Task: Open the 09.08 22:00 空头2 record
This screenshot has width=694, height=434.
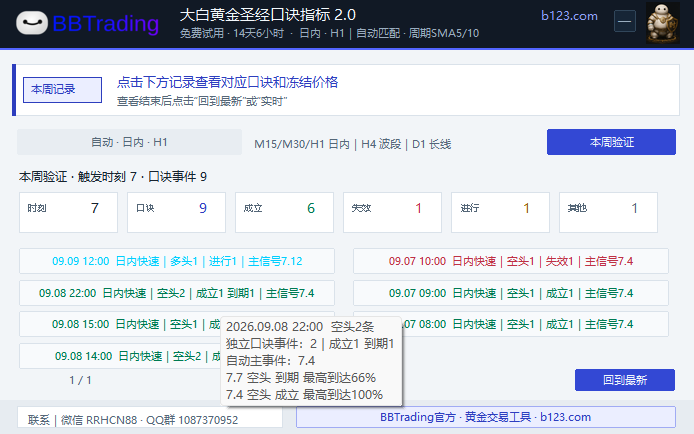Action: tap(177, 293)
